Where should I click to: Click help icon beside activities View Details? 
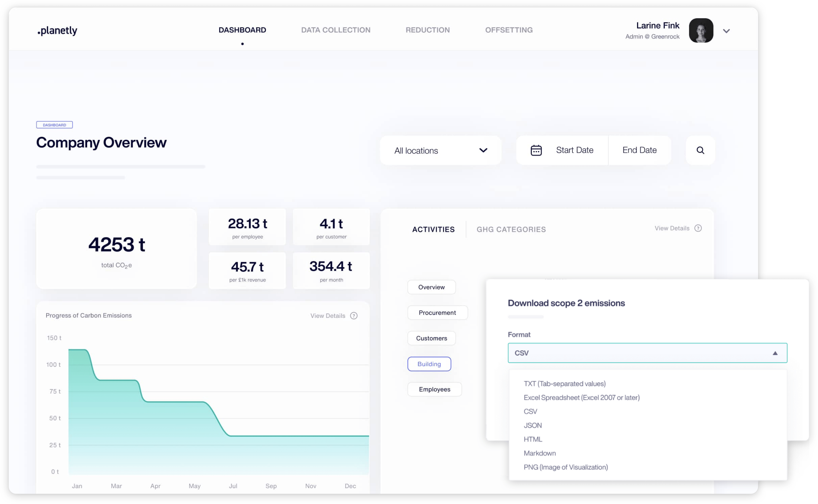(698, 228)
